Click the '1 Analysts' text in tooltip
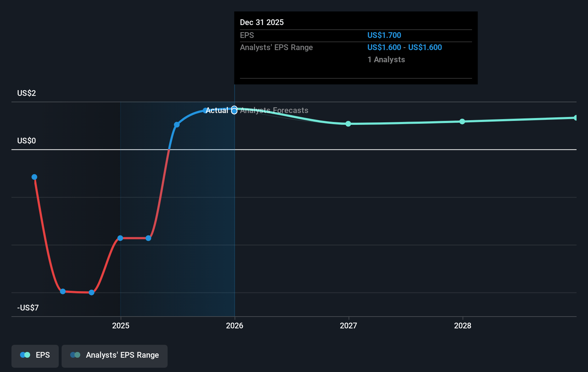The height and width of the screenshot is (372, 588). click(x=386, y=60)
